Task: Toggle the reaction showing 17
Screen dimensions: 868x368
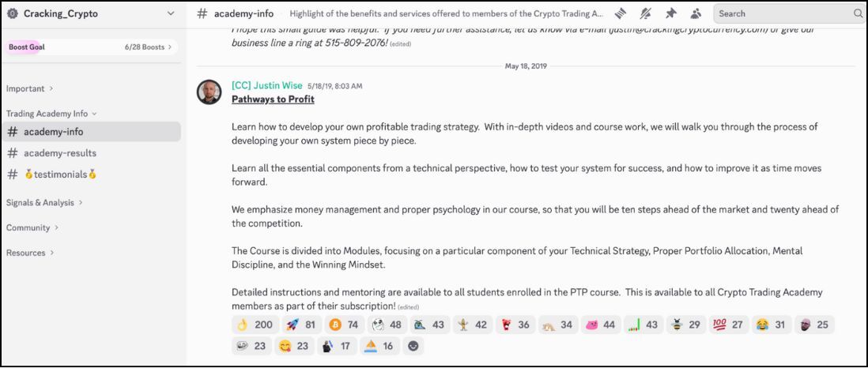Action: [337, 347]
